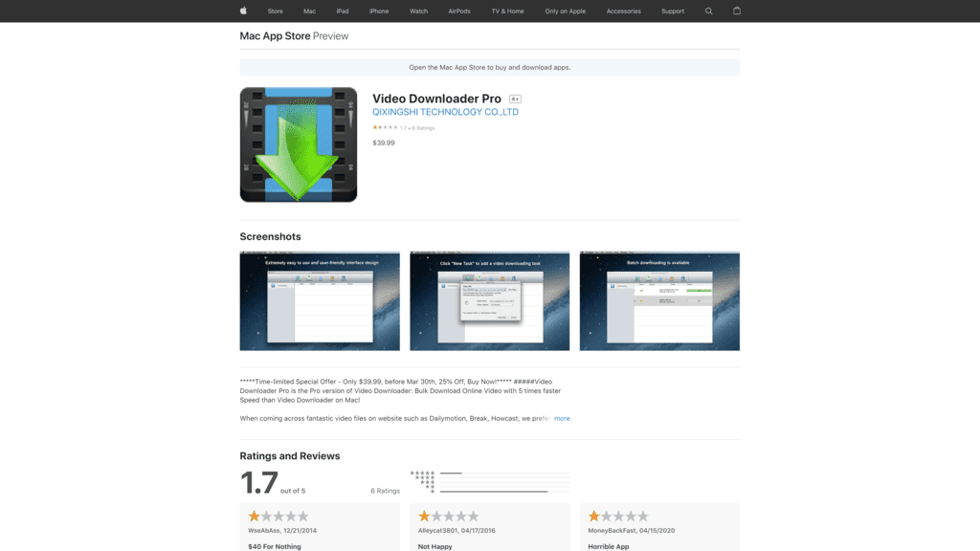
Task: Select Only on Apple
Action: pyautogui.click(x=565, y=11)
